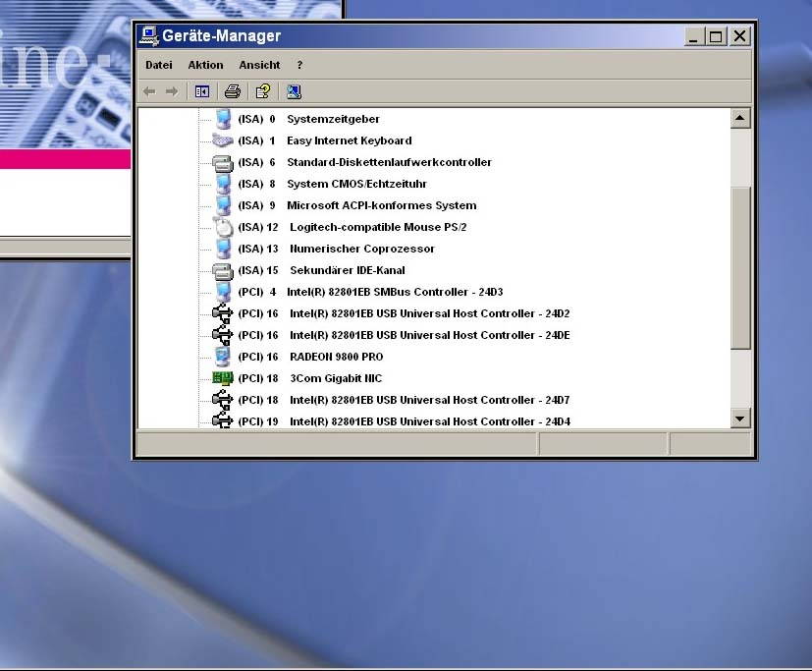Open the Ansicht menu
The height and width of the screenshot is (671, 812).
point(259,65)
